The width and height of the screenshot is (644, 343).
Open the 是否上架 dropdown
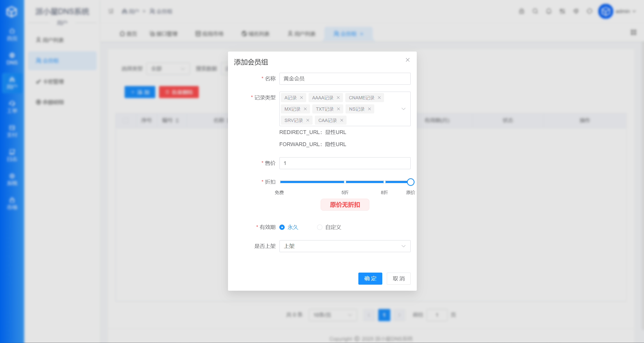[x=345, y=246]
